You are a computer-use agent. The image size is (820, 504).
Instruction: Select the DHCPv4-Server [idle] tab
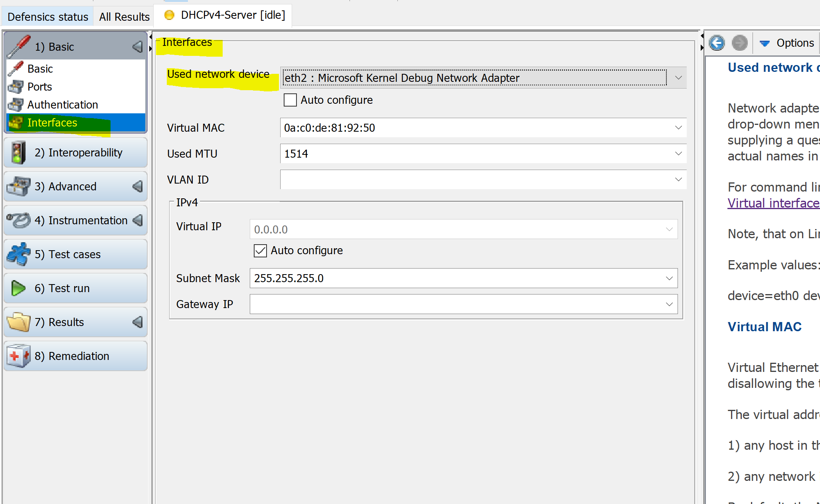223,15
